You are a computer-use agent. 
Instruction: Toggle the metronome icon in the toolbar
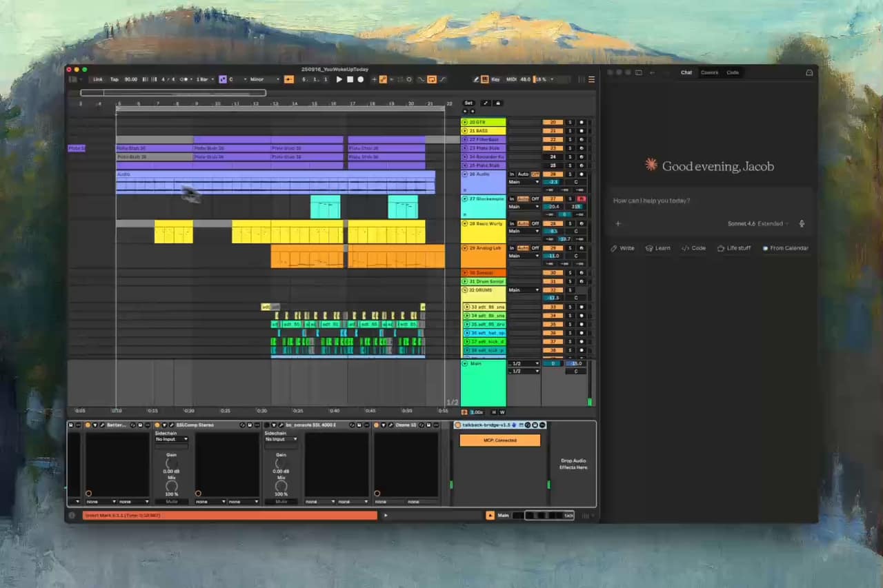[183, 79]
